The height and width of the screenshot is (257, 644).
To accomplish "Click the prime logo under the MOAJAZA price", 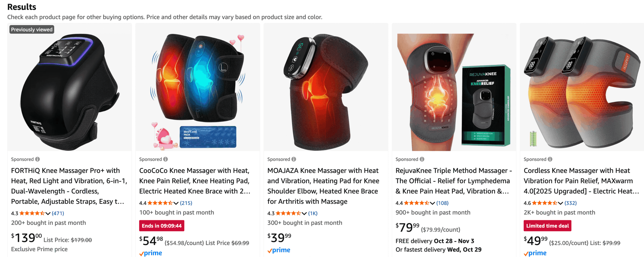I will click(279, 250).
